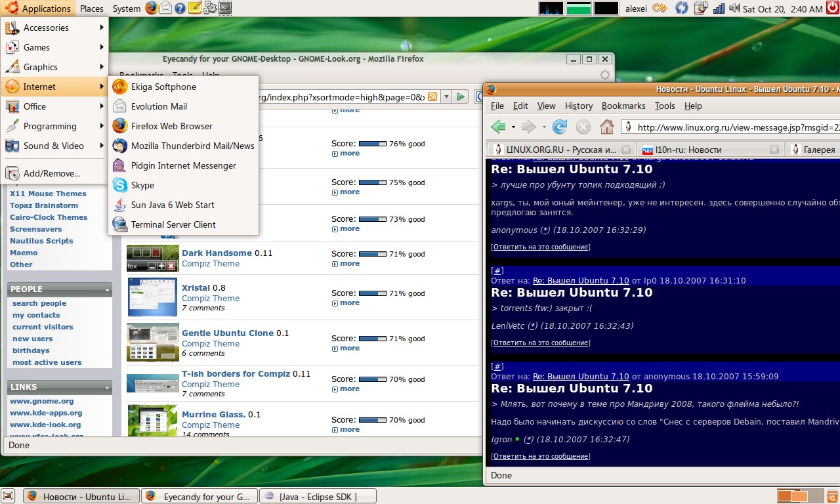This screenshot has height=504, width=840.
Task: Click the network signal bars indicator
Action: [719, 9]
